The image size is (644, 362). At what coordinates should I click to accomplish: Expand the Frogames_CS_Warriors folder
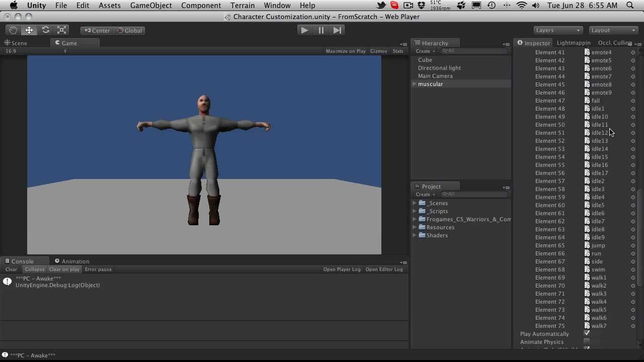point(415,219)
